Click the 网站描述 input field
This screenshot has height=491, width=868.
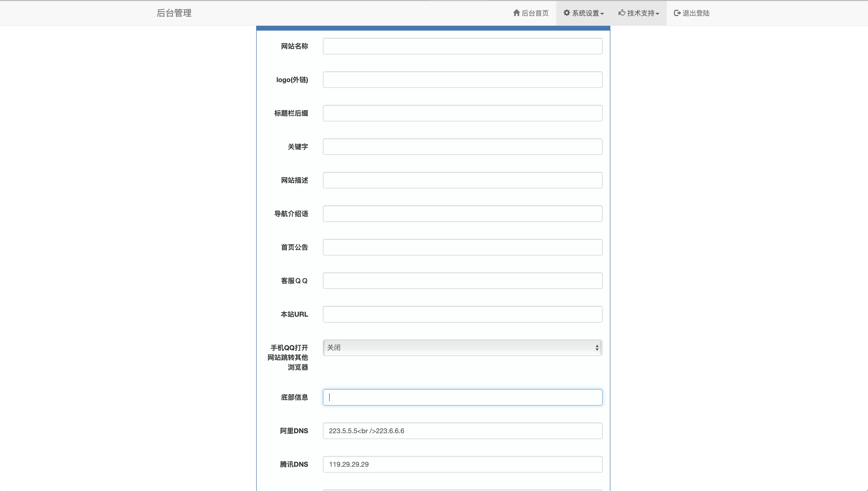click(462, 180)
